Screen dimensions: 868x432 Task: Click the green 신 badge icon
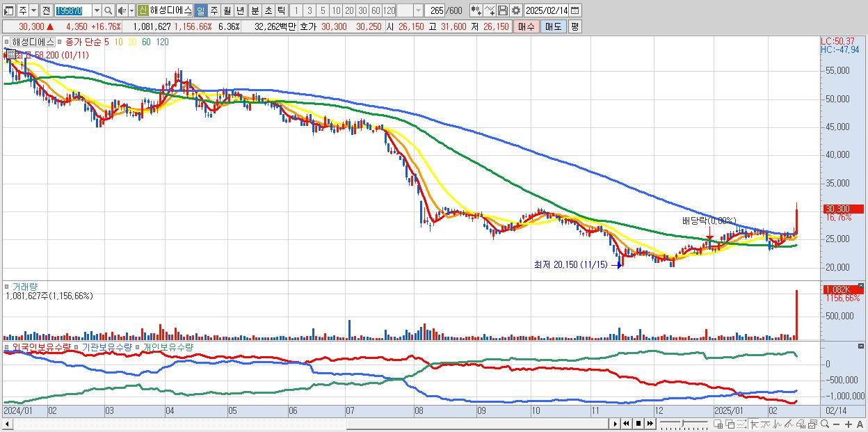click(x=143, y=10)
